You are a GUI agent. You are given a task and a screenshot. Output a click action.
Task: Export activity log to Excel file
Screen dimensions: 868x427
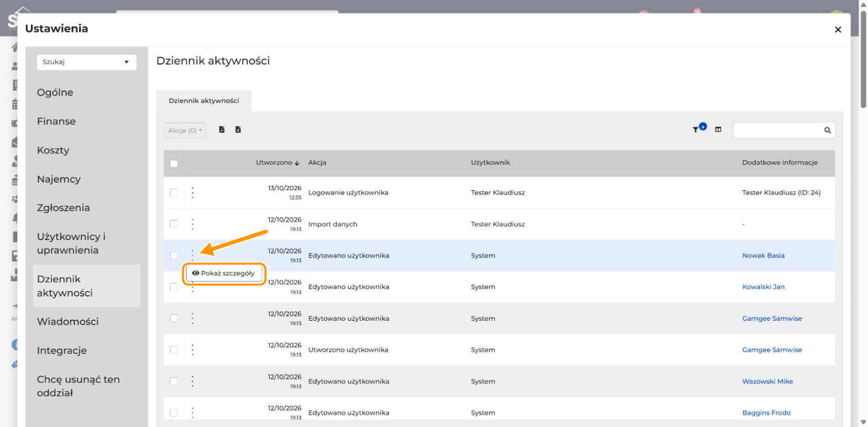click(x=238, y=130)
